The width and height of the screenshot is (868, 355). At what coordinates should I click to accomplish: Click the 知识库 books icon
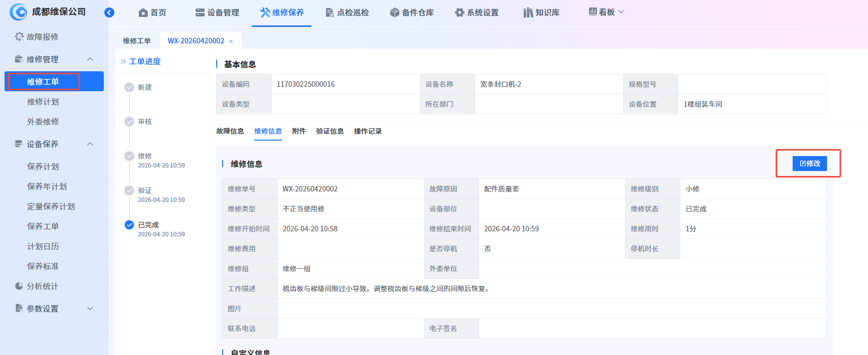pyautogui.click(x=528, y=12)
